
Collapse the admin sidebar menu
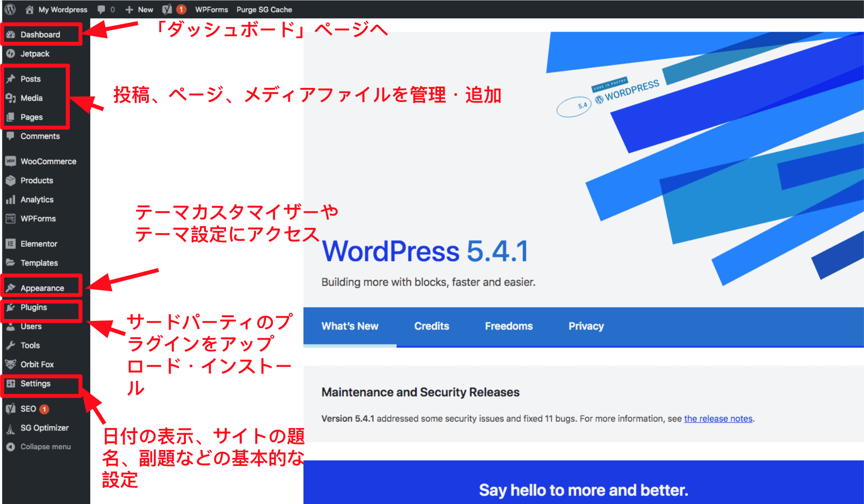click(x=38, y=447)
